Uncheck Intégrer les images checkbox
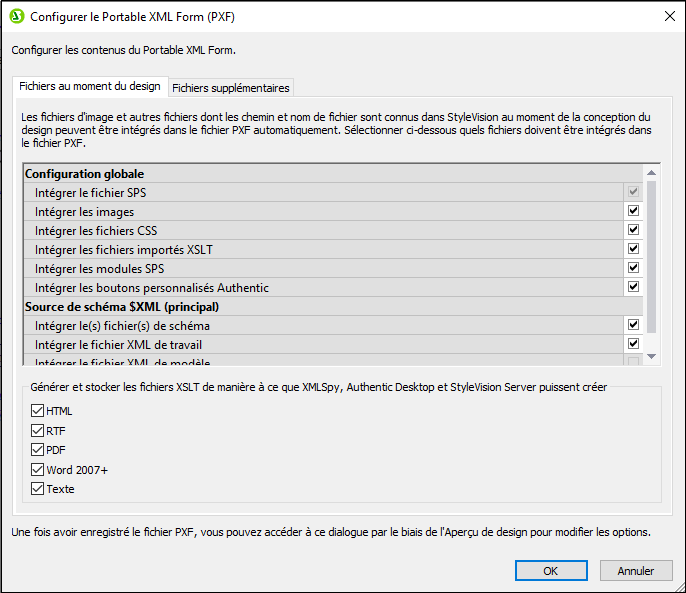 [x=632, y=212]
